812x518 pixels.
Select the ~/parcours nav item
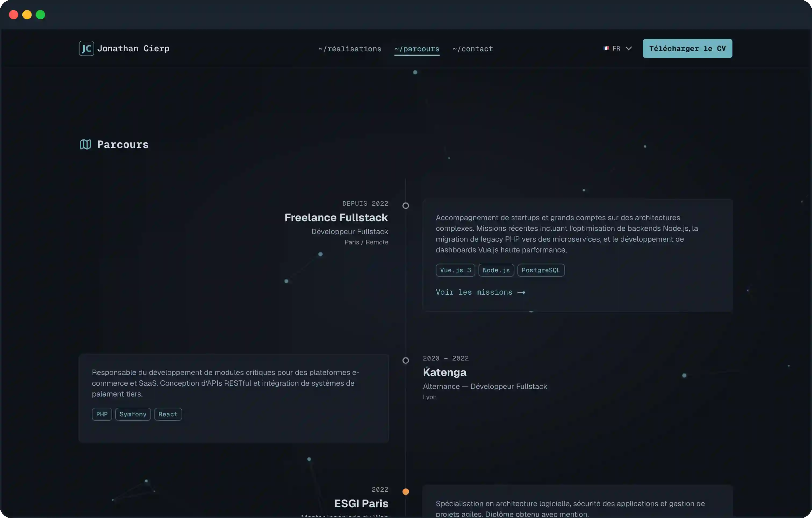click(417, 49)
